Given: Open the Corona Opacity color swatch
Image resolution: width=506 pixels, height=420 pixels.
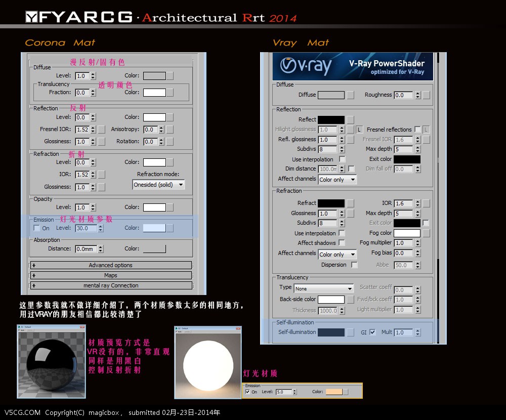Looking at the screenshot, I should pyautogui.click(x=154, y=207).
